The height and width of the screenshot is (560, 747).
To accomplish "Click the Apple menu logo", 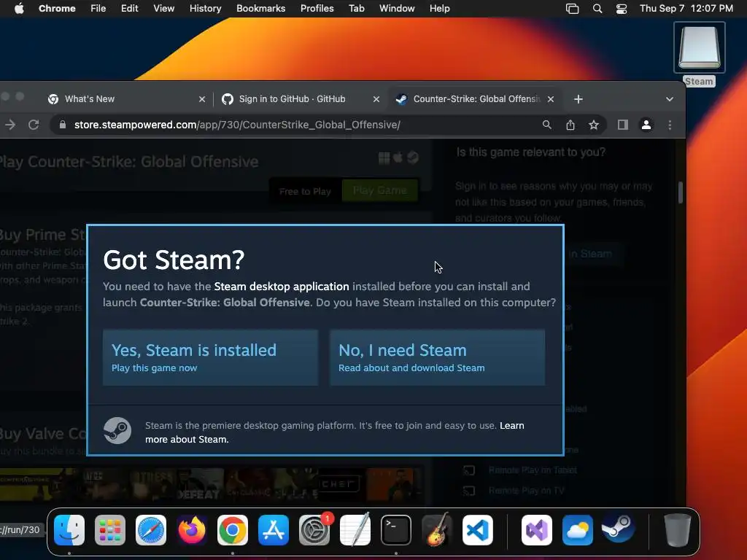I will tap(19, 8).
